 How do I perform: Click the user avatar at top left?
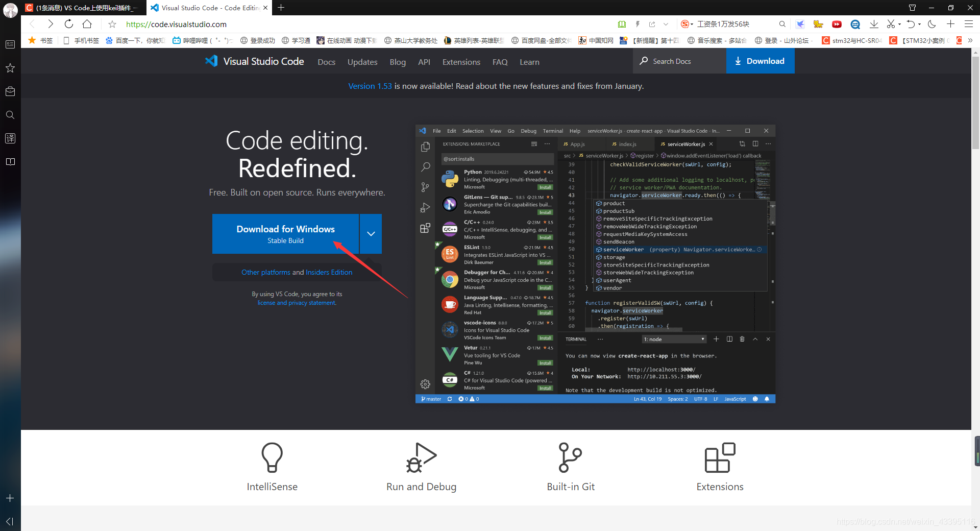coord(10,10)
